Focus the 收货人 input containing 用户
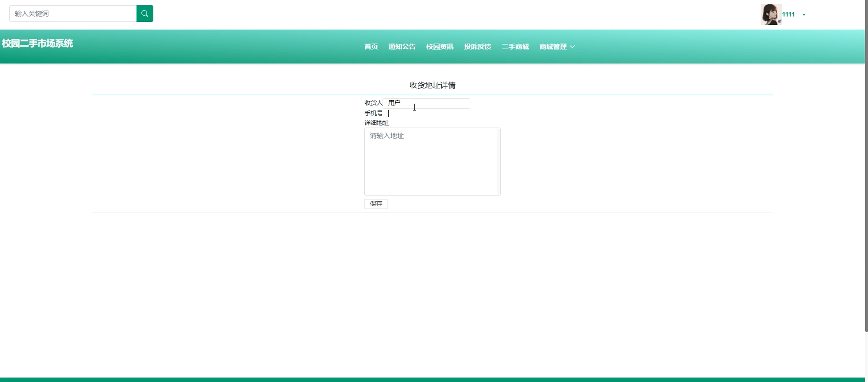The height and width of the screenshot is (382, 868). tap(426, 103)
